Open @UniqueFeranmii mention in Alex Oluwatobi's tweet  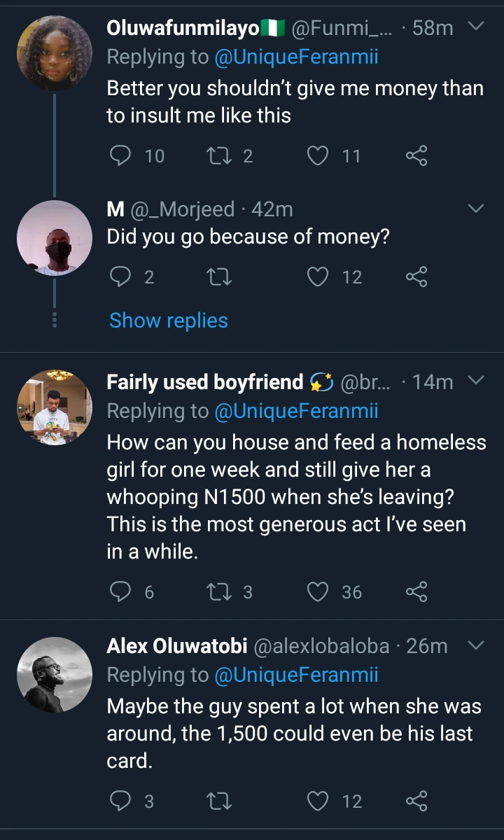click(297, 675)
